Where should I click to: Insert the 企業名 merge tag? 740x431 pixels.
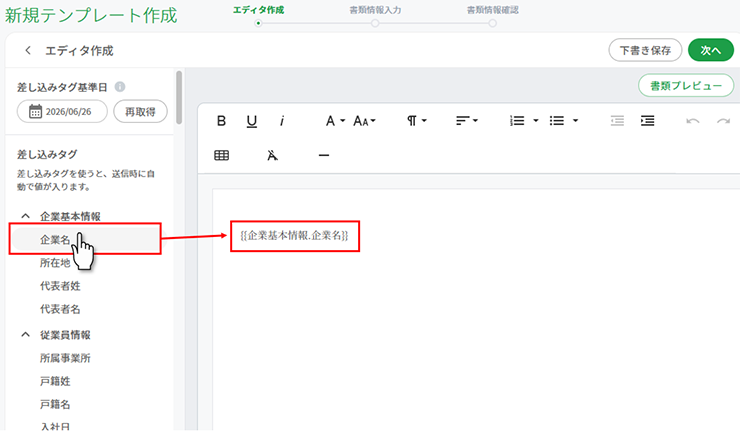[85, 239]
